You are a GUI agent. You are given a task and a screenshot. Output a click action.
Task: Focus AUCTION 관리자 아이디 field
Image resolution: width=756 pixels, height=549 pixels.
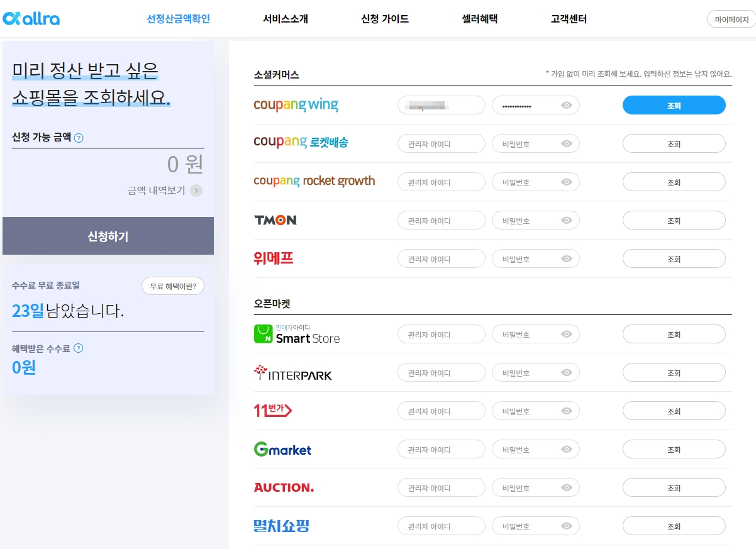point(442,488)
